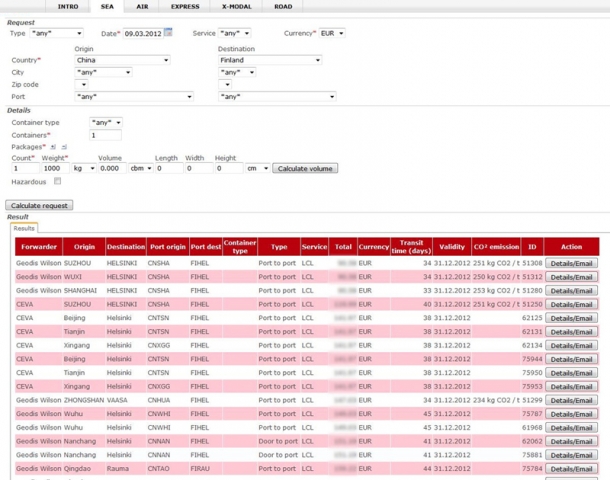Click the ZHONGSHAN origin cell
610x480 pixels.
pos(84,400)
